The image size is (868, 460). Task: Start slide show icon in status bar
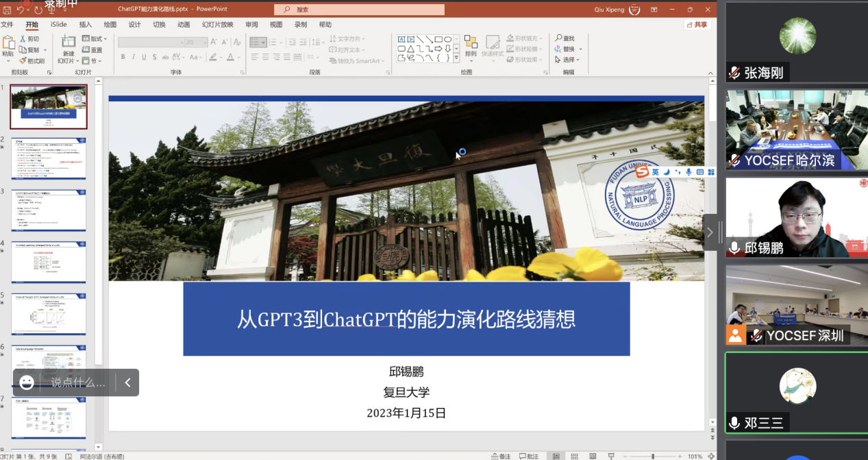[610, 456]
